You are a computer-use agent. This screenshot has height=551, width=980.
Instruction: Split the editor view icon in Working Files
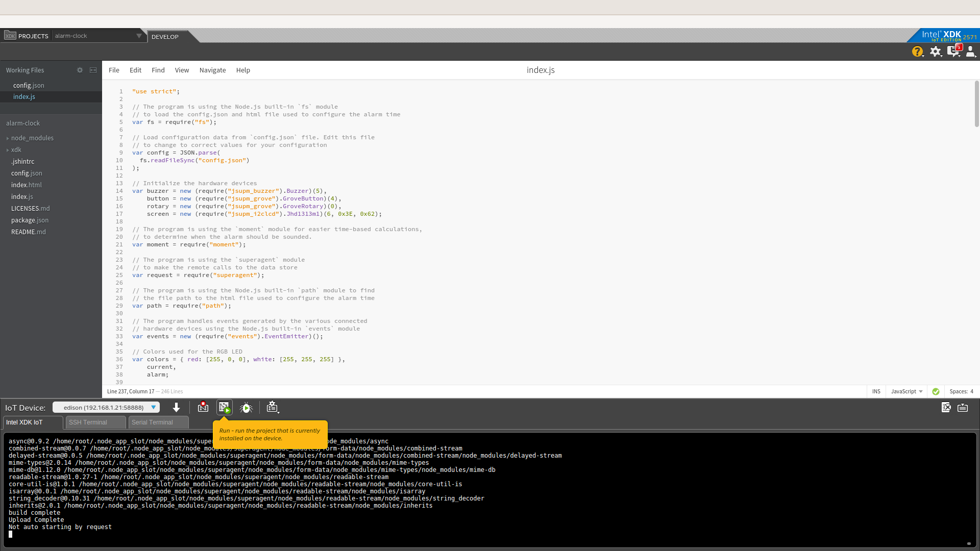point(93,70)
